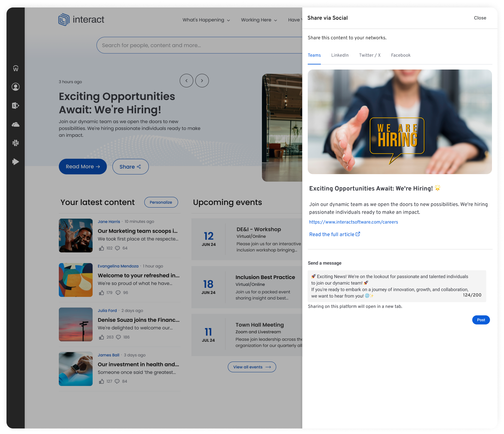
Task: Go to previous carousel slide
Action: tap(187, 81)
